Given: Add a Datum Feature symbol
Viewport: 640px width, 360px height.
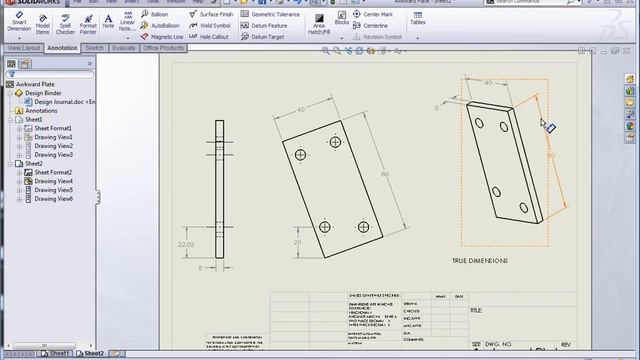Looking at the screenshot, I should point(264,26).
